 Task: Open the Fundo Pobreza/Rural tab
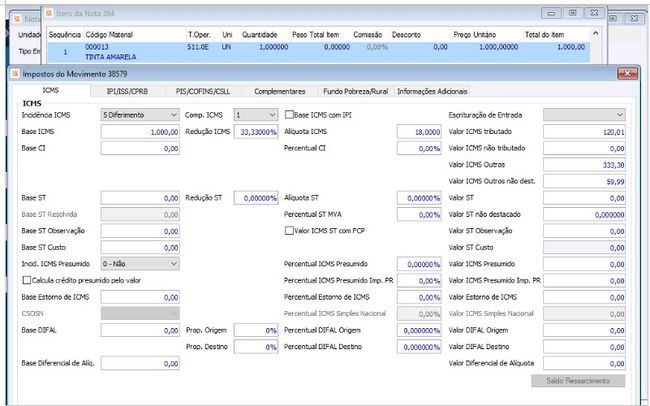coord(355,91)
